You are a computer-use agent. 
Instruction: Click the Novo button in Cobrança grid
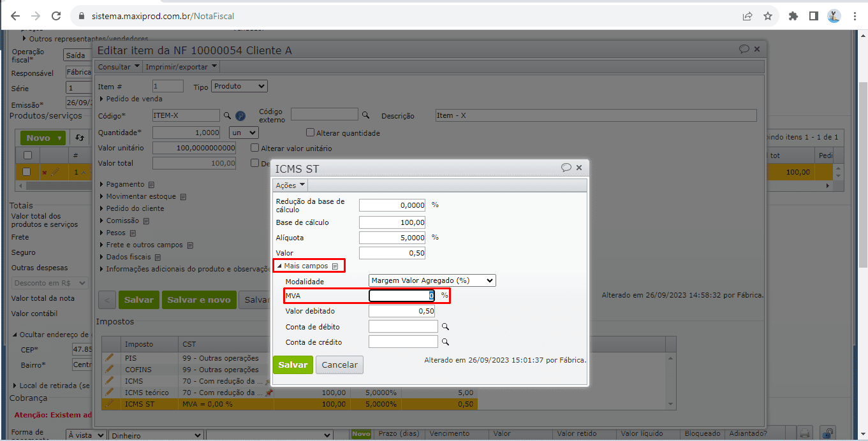point(361,433)
